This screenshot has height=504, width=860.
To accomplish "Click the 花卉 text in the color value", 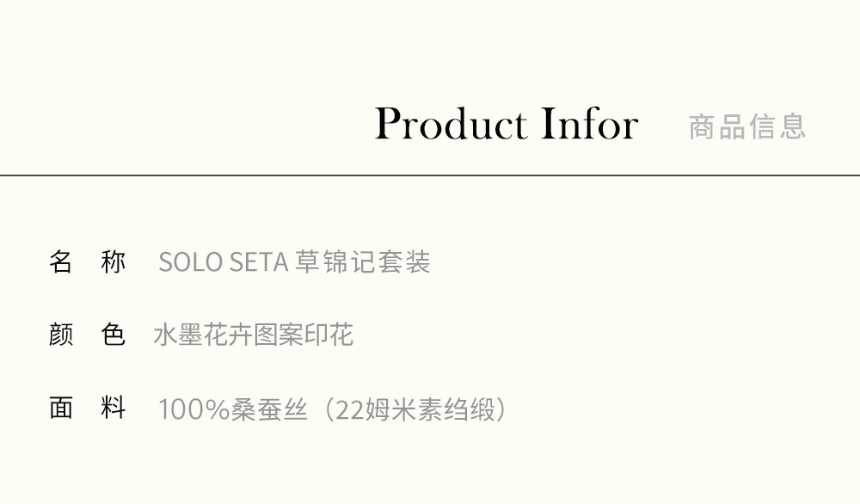I will coord(228,335).
